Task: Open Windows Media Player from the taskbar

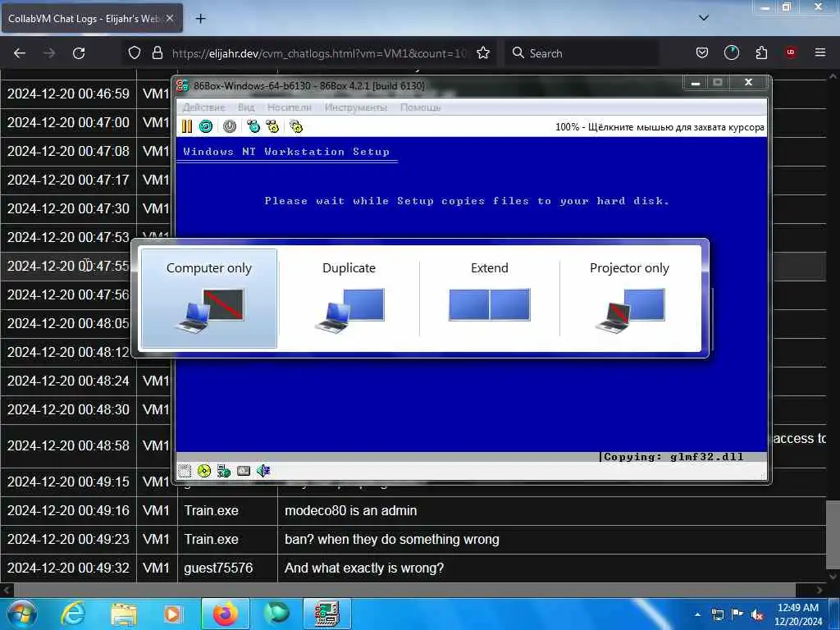Action: 172,614
